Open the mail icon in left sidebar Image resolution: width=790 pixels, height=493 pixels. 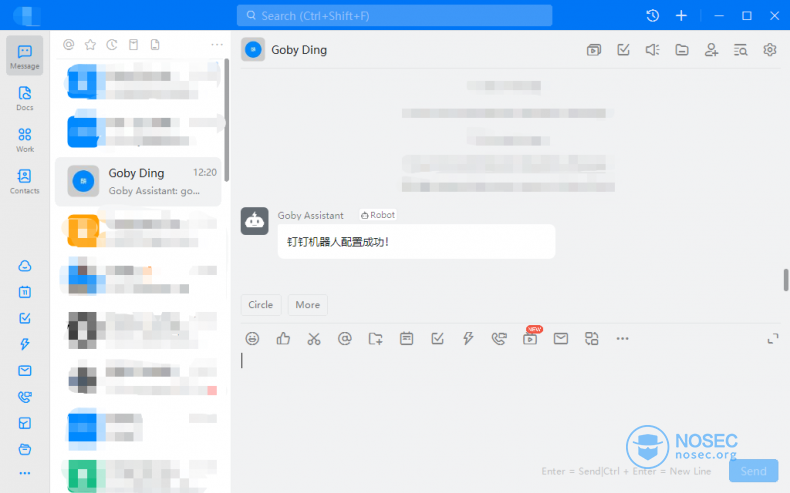click(24, 371)
